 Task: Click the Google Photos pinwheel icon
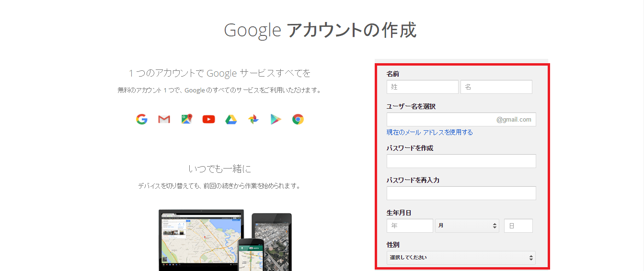pyautogui.click(x=253, y=119)
